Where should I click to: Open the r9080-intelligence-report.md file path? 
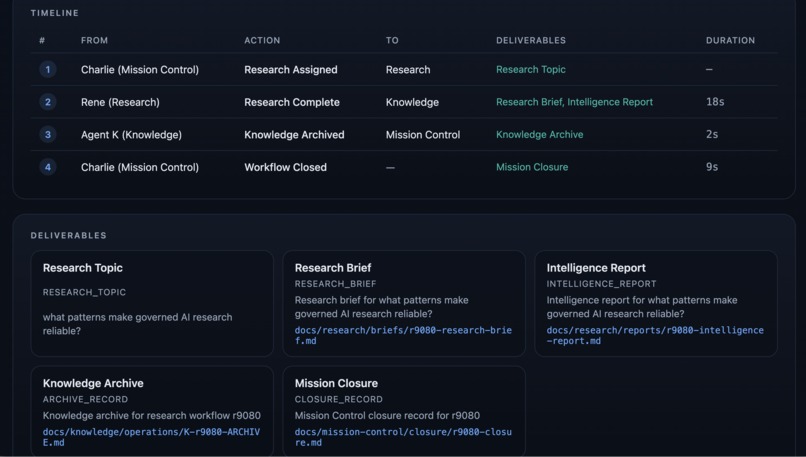pyautogui.click(x=655, y=335)
